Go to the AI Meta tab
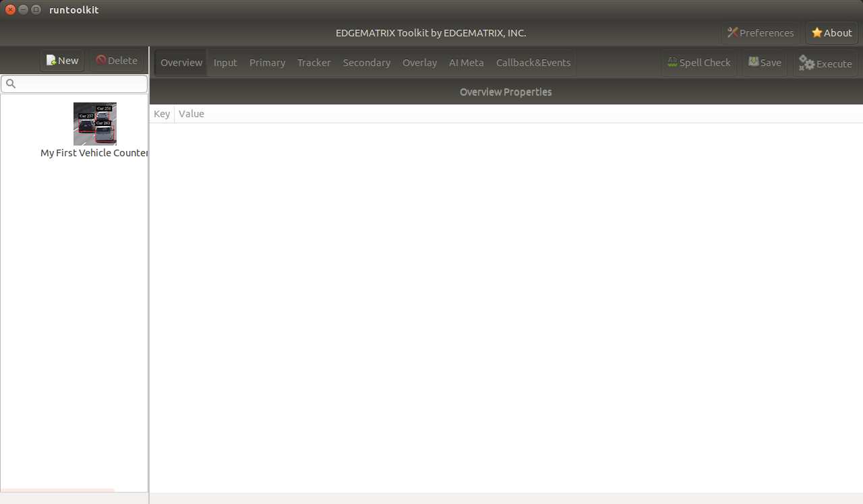Screen dimensions: 863x504 [x=467, y=63]
